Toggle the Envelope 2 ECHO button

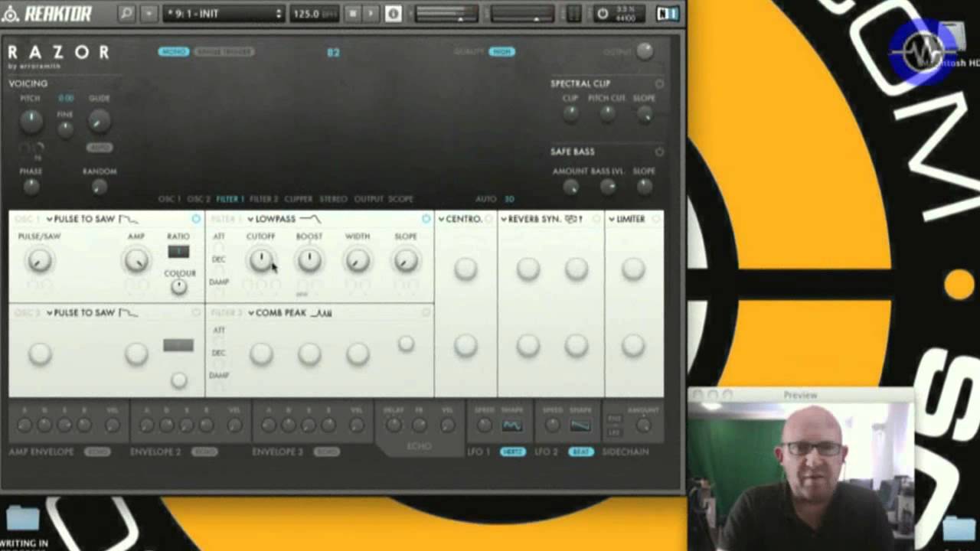[204, 452]
